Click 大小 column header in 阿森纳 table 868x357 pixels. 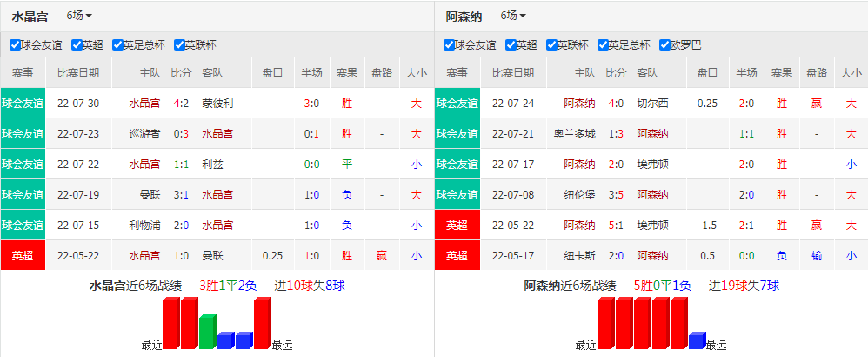click(851, 72)
